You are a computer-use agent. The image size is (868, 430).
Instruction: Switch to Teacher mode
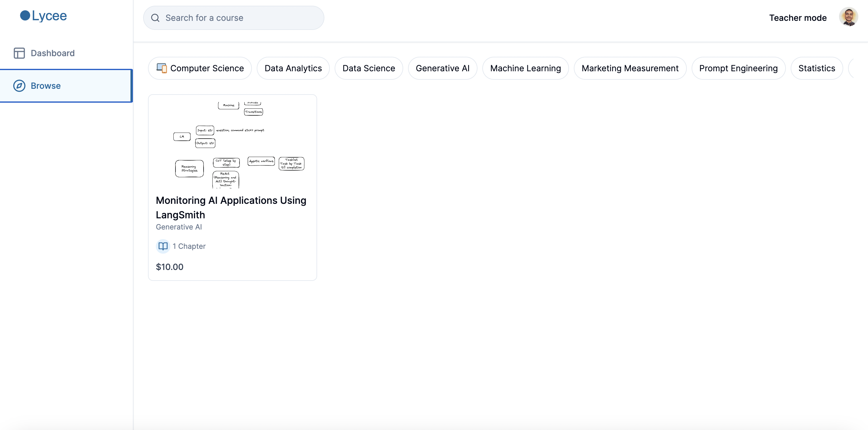click(798, 18)
